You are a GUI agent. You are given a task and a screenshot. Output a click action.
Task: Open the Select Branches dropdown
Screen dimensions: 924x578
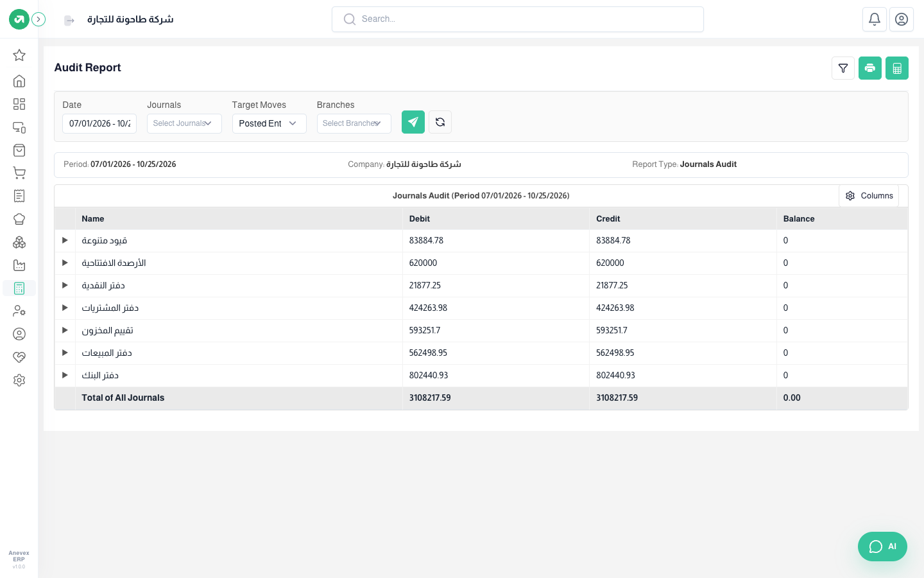354,123
